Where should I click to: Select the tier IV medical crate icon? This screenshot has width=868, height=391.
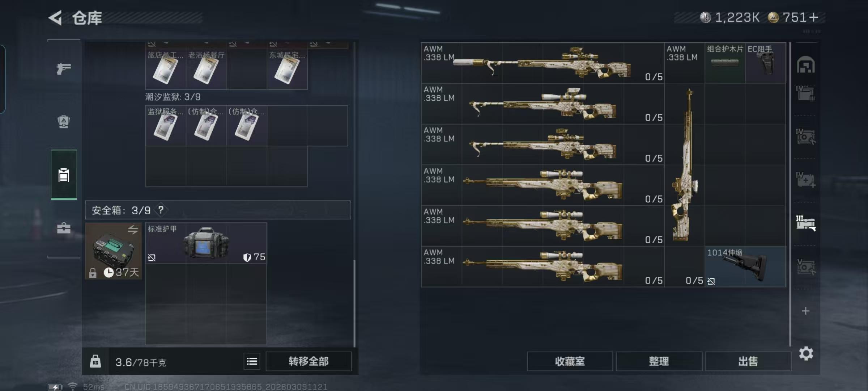click(805, 180)
